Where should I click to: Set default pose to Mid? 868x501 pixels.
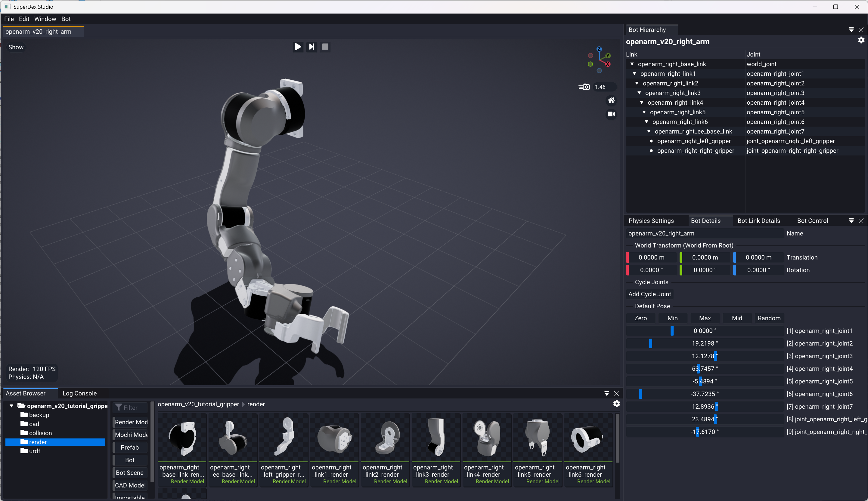[x=737, y=318]
